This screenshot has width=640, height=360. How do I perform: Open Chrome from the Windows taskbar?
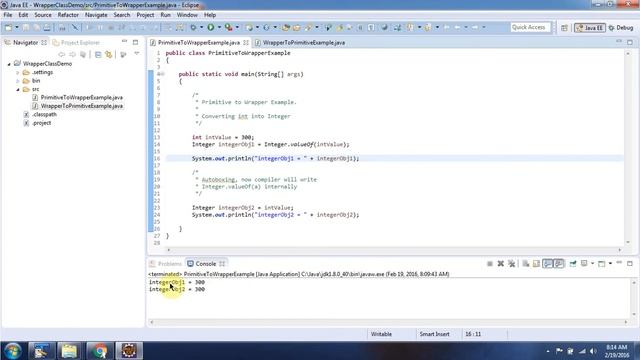[x=99, y=351]
